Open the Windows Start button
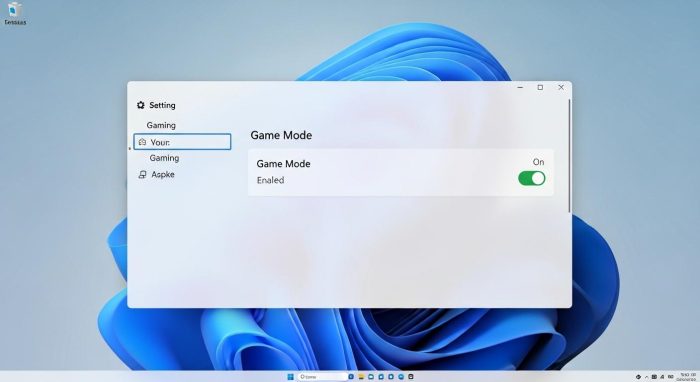Screen dimensions: 700x382 tap(291, 377)
